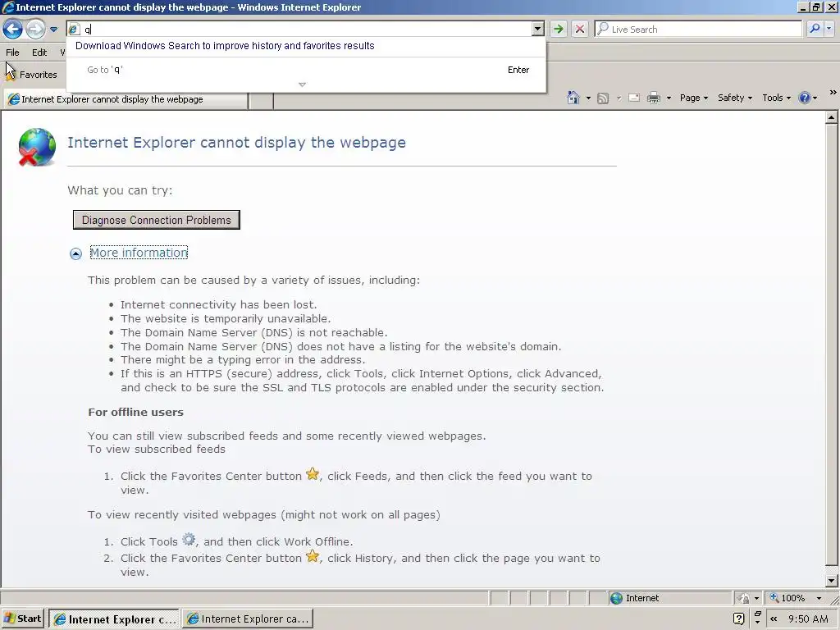Image resolution: width=840 pixels, height=630 pixels.
Task: Click the Windows Start button
Action: pos(22,619)
